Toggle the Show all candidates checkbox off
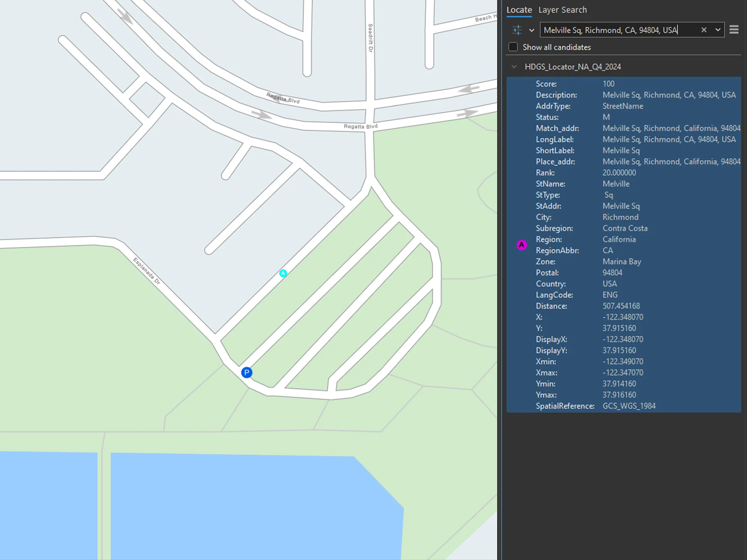 point(513,47)
